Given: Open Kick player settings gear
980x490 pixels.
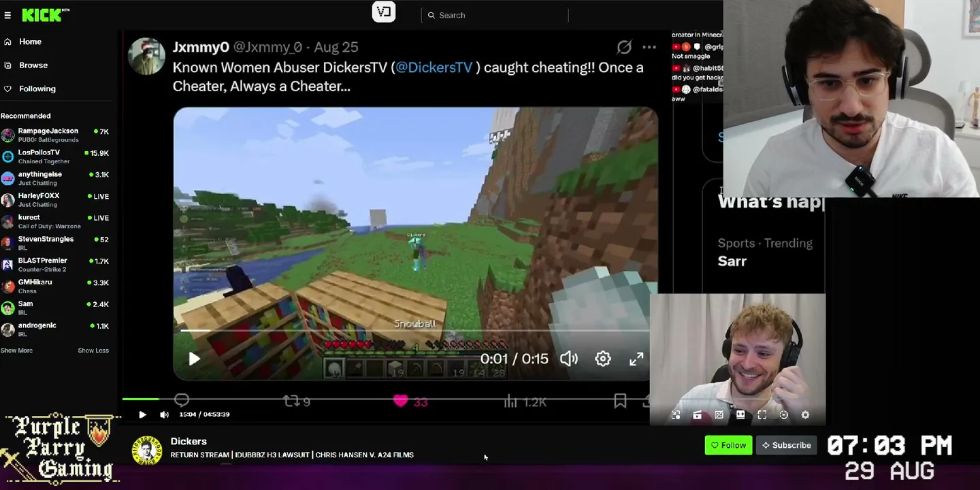Looking at the screenshot, I should (x=805, y=414).
